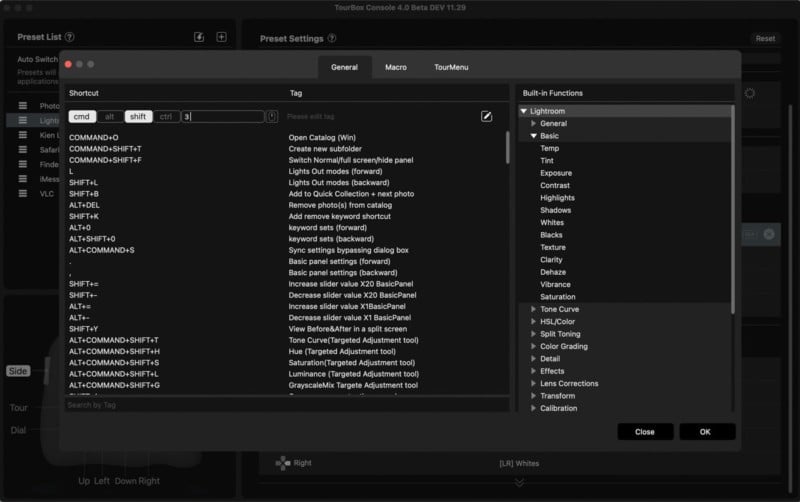Click the drag handle of the Finder preset
The width and height of the screenshot is (800, 502).
(x=22, y=164)
